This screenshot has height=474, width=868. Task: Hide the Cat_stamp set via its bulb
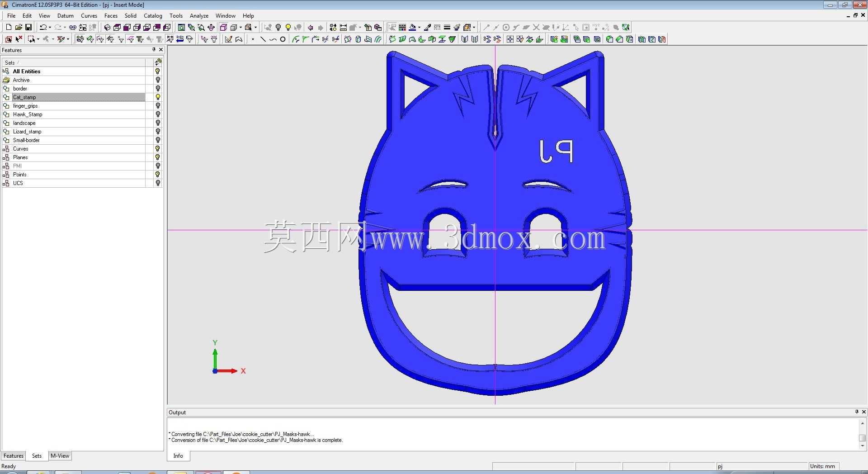point(158,97)
